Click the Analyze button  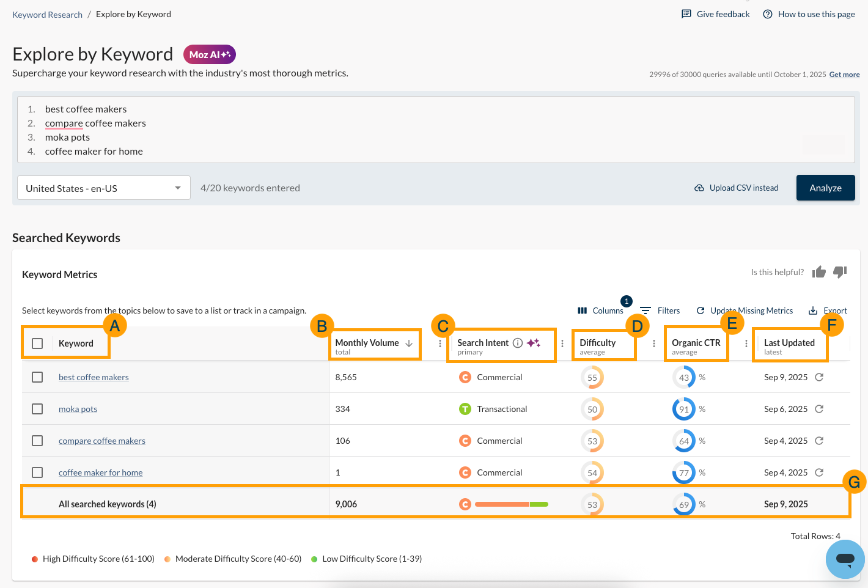825,188
